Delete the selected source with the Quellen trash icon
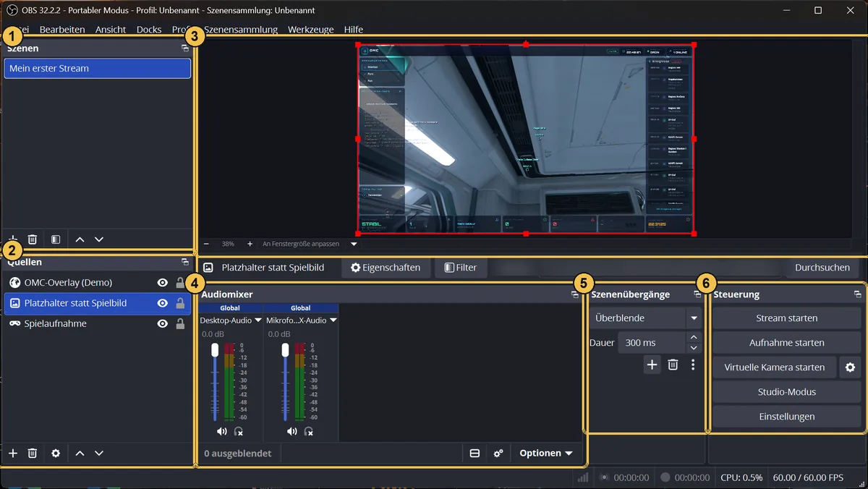 [33, 453]
